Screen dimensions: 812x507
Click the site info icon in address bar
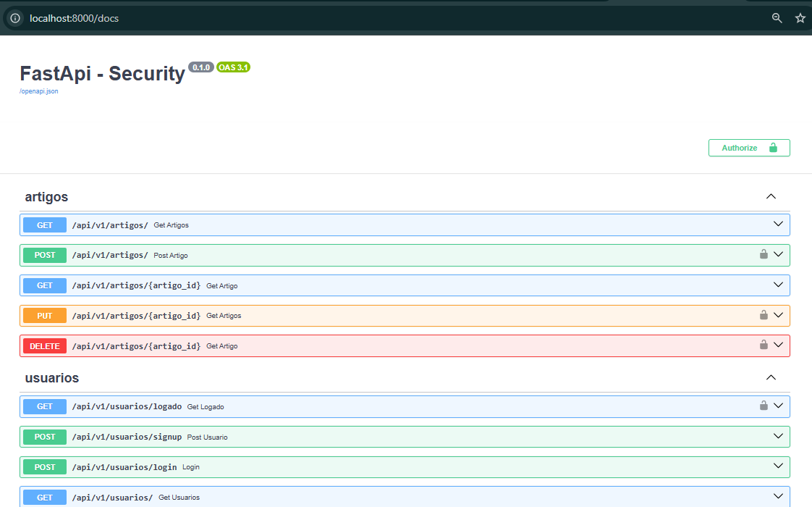pos(15,18)
